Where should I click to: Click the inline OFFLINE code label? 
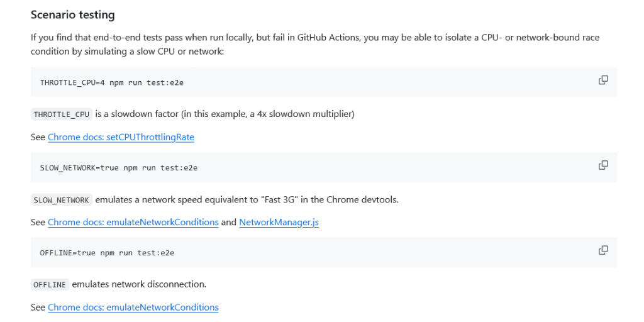coord(50,285)
